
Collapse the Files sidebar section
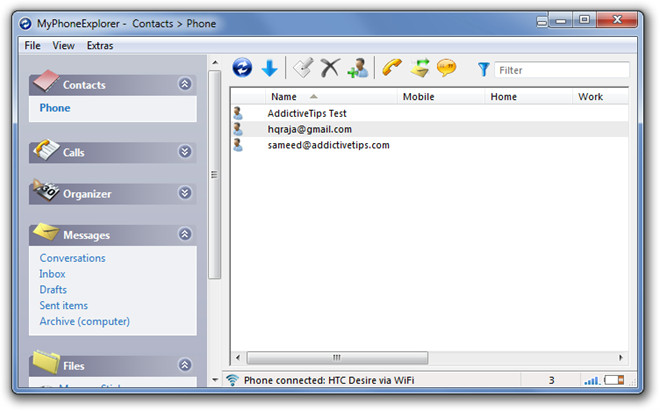coord(185,365)
